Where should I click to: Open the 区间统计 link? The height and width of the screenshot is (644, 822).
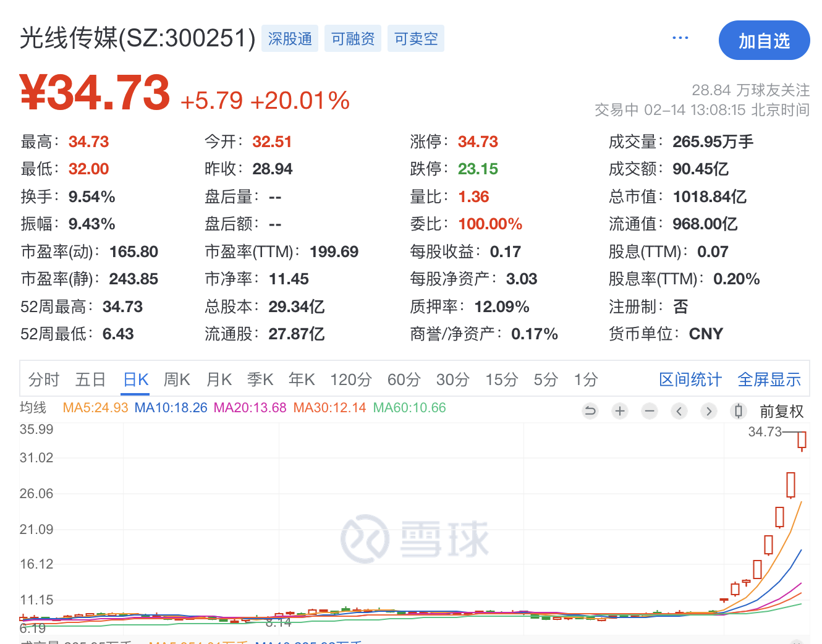point(690,379)
